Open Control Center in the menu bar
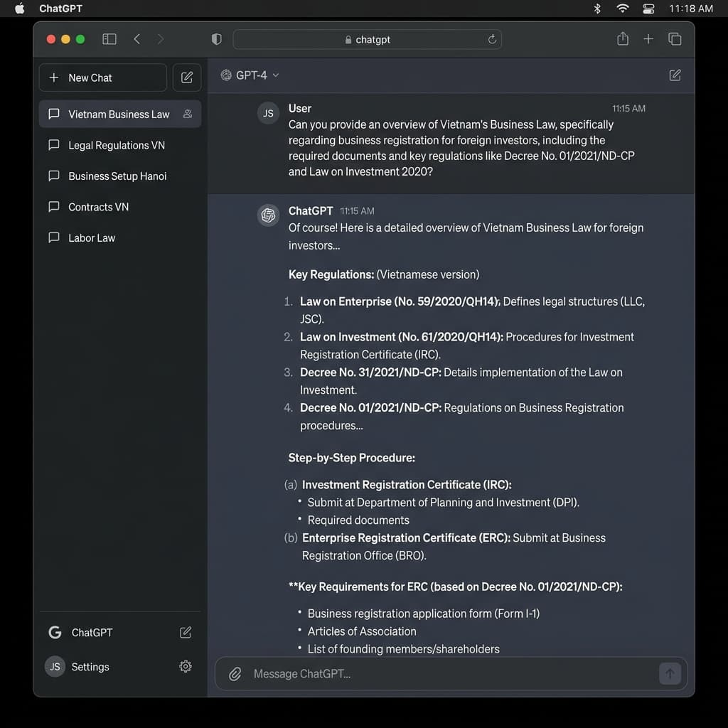 [648, 9]
